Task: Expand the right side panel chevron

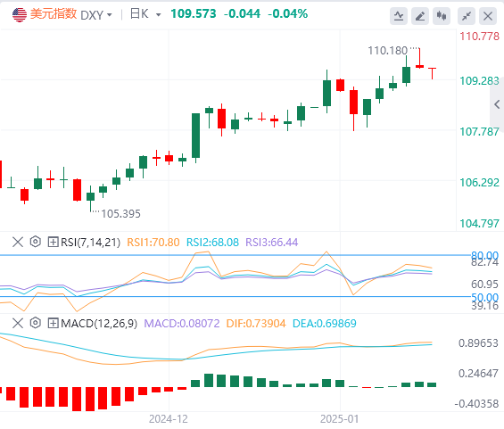Action: click(x=497, y=104)
